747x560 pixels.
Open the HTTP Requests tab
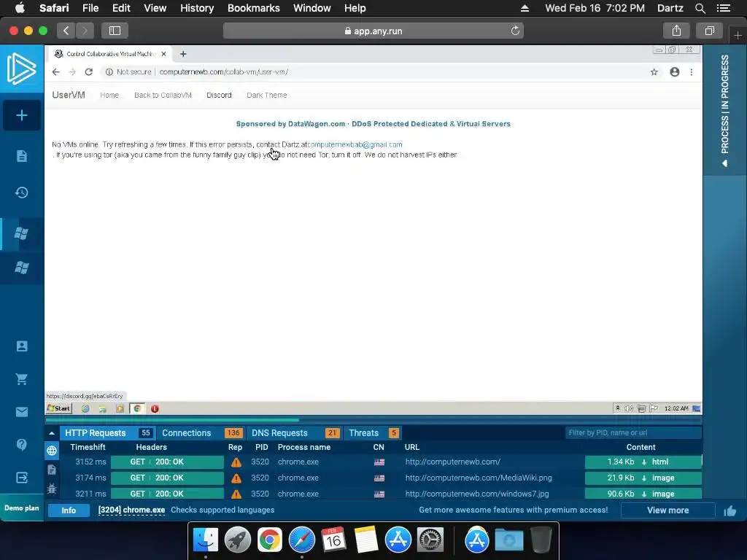tap(107, 433)
